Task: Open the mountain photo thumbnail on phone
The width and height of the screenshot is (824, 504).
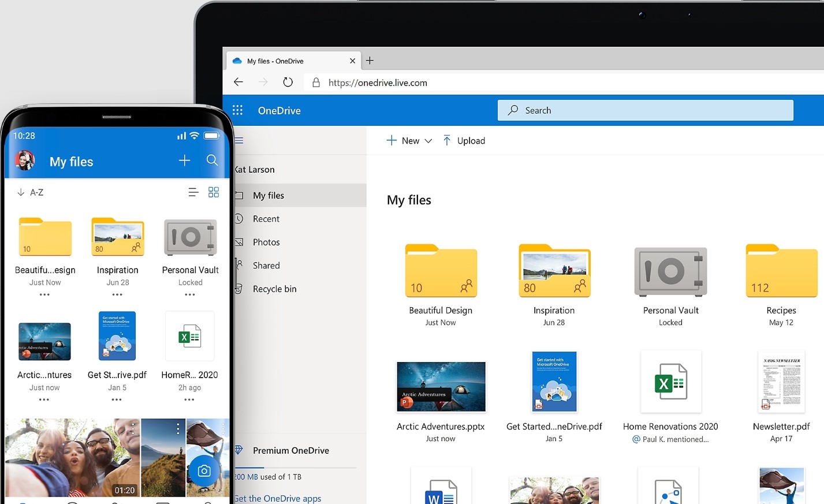Action: pyautogui.click(x=163, y=457)
